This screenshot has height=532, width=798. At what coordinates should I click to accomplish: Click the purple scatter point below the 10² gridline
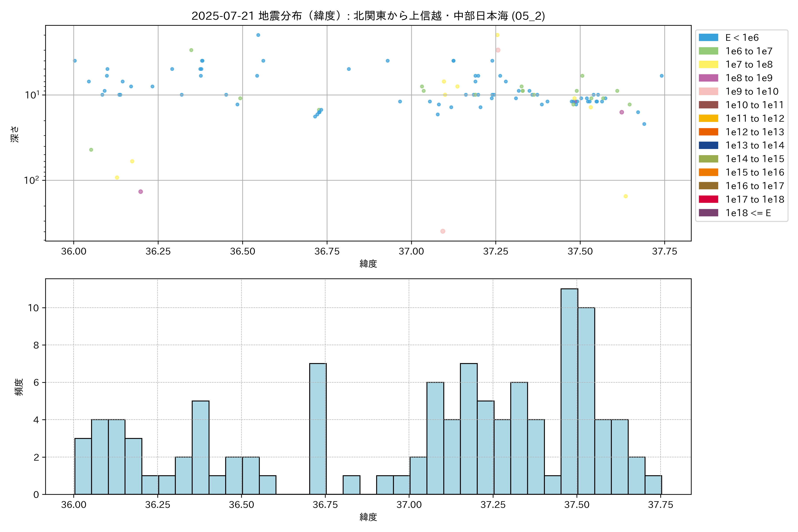pyautogui.click(x=141, y=192)
